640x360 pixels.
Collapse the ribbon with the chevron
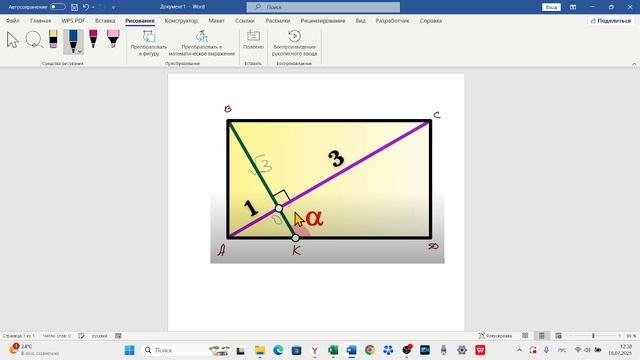tap(634, 64)
